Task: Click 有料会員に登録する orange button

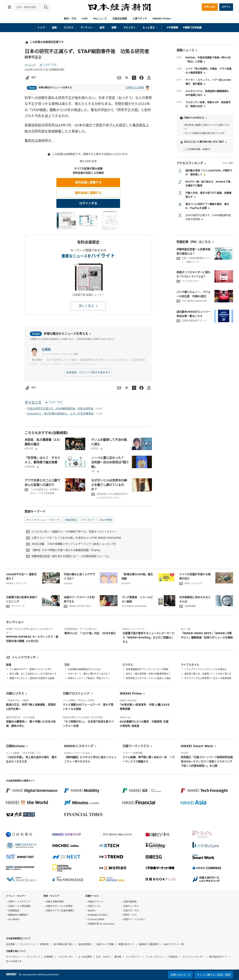Action: click(88, 183)
